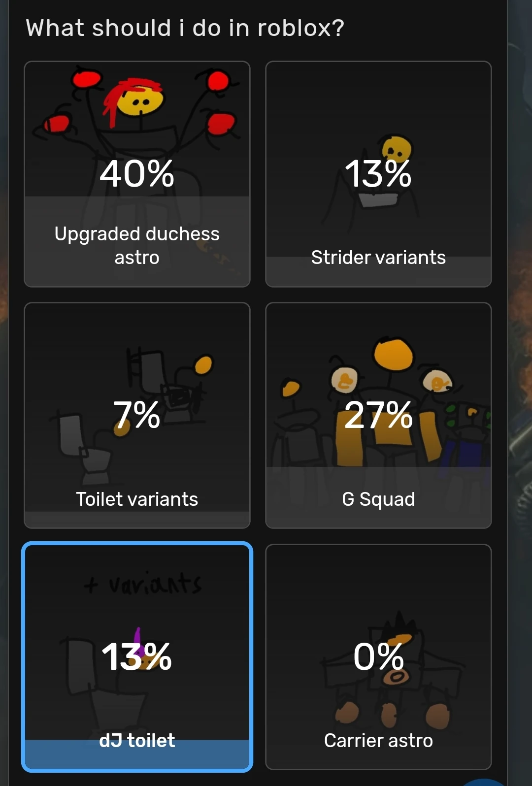Click the 13% on dJ toilet card
The height and width of the screenshot is (786, 532).
coord(137,656)
